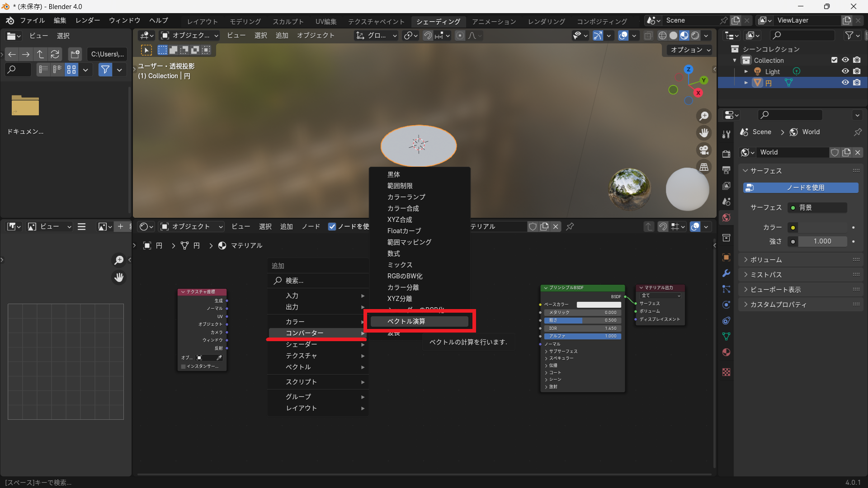Click the Roughness slider on Principled BSDF
The image size is (868, 488).
pos(583,320)
